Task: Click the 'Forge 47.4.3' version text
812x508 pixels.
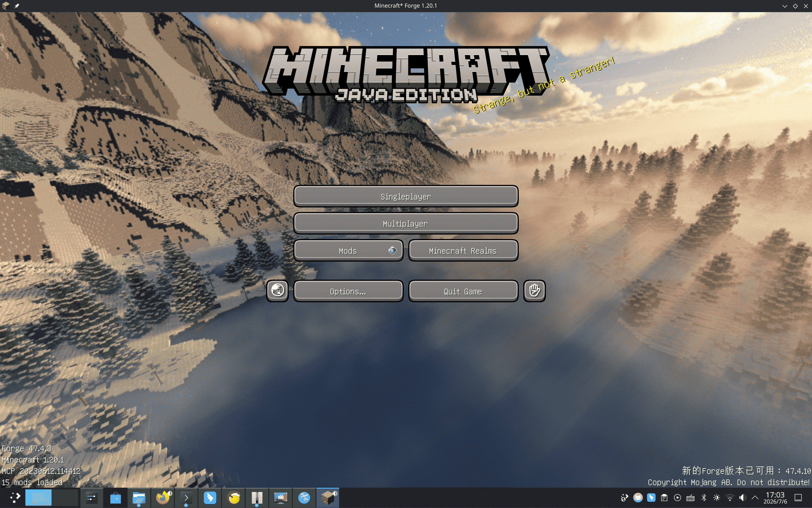Action: [27, 448]
